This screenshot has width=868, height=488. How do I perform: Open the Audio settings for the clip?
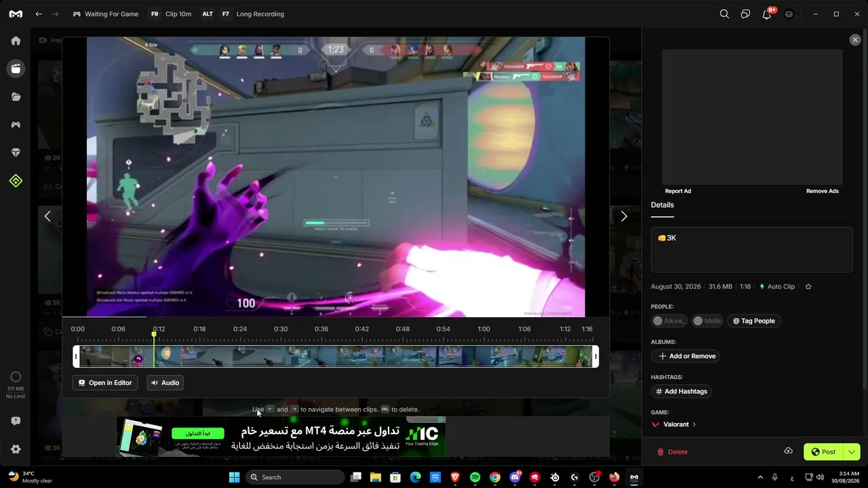pos(165,383)
